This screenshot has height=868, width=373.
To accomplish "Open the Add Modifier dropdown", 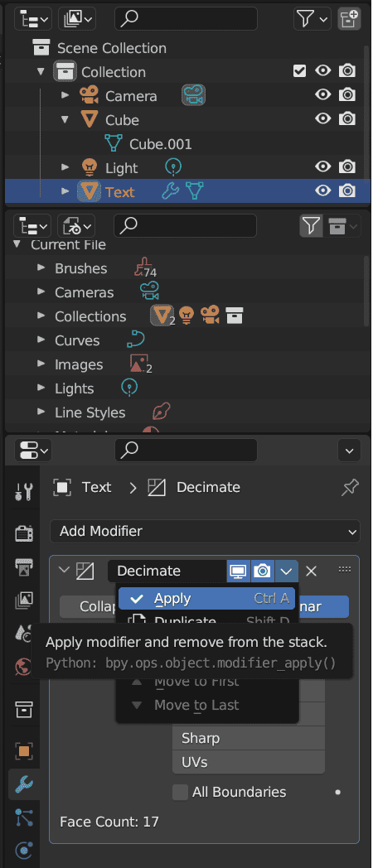I will point(205,532).
